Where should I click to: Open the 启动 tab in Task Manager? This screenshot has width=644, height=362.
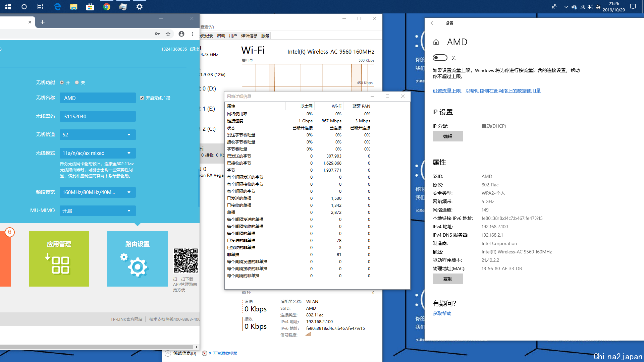pos(221,36)
